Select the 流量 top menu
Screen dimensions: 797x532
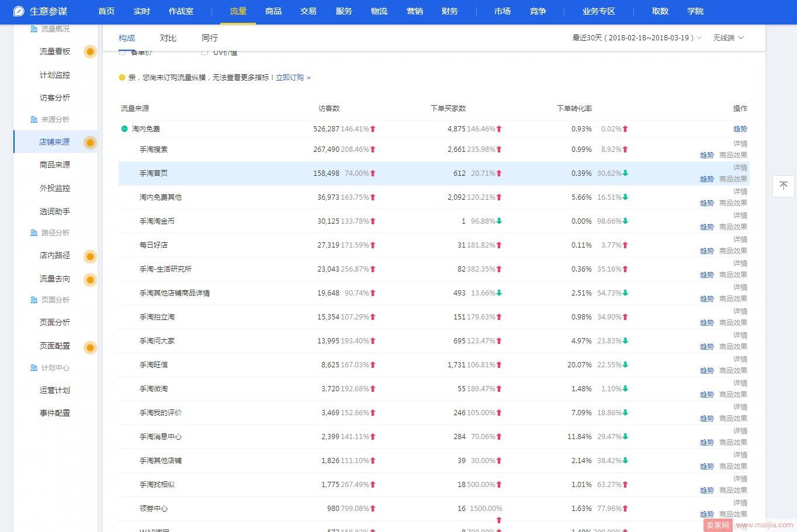point(238,11)
